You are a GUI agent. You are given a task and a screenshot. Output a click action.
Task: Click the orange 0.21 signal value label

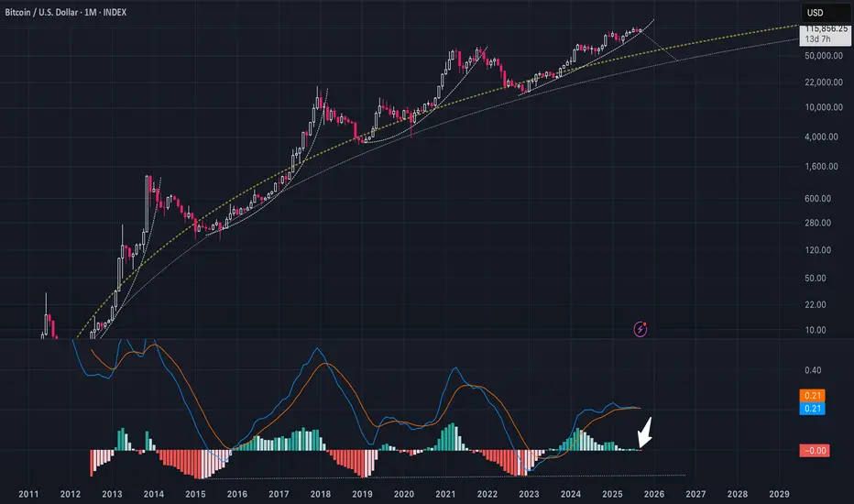[812, 396]
